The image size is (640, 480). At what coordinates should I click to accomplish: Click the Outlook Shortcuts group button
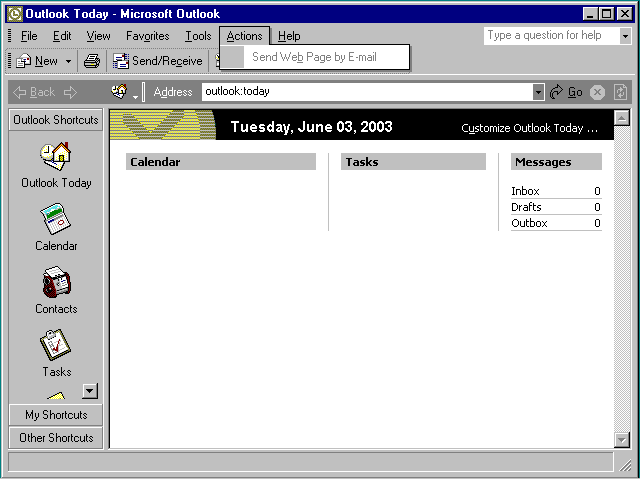coord(56,120)
